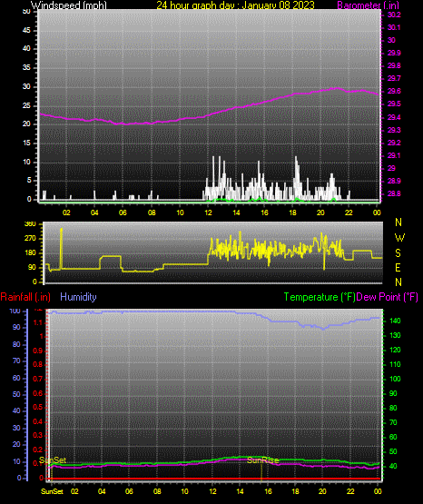Select the 28.8 barometer axis value
This screenshot has height=504, width=423.
coord(394,193)
